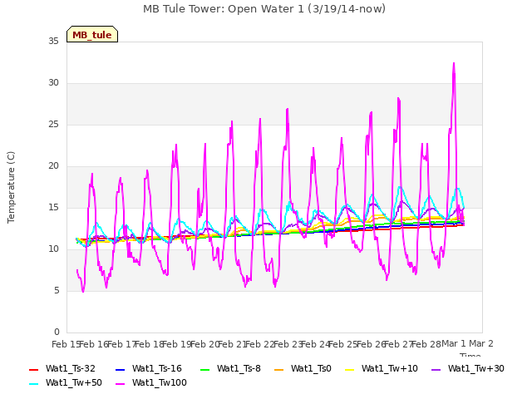Screen dimensions: 532x399
Task: Click the blue Wat1_Ts-16 legend swatch
Action: pyautogui.click(x=120, y=369)
